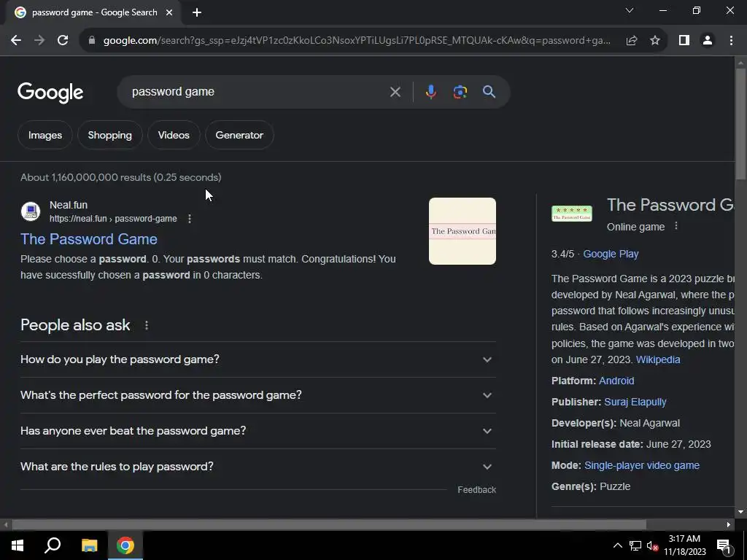Show hidden system tray icons
This screenshot has height=560, width=747.
click(617, 545)
